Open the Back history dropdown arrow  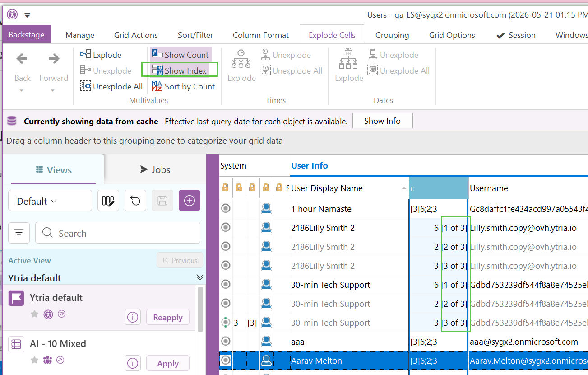pos(22,91)
